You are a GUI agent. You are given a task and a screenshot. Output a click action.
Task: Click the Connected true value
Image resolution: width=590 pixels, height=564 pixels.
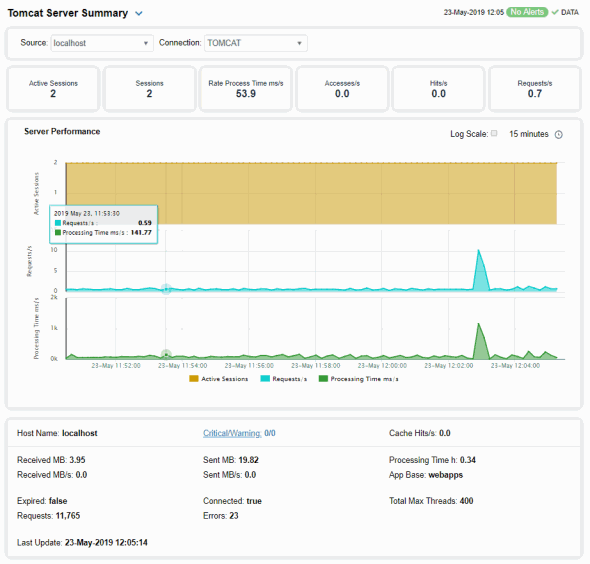(x=254, y=501)
